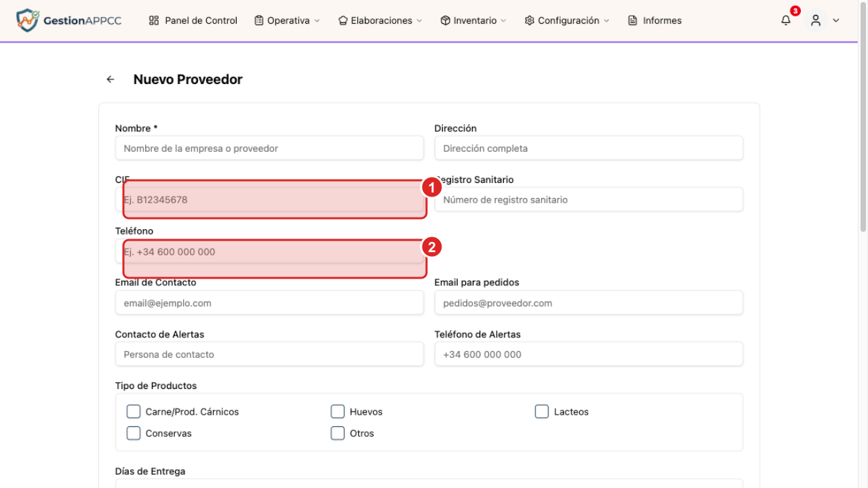Viewport: 868px width, 488px height.
Task: Expand the user account chevron
Action: [x=836, y=20]
